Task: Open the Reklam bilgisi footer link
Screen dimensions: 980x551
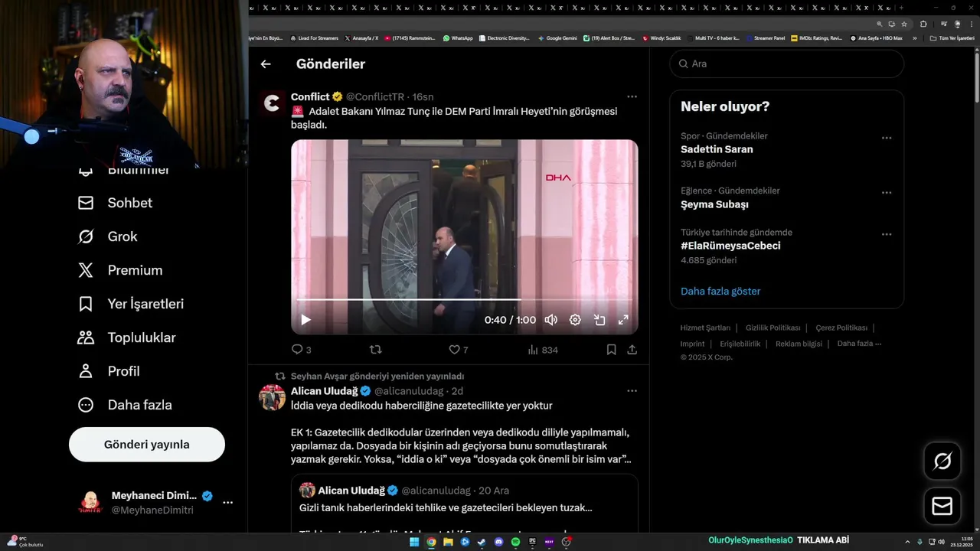Action: [x=799, y=344]
